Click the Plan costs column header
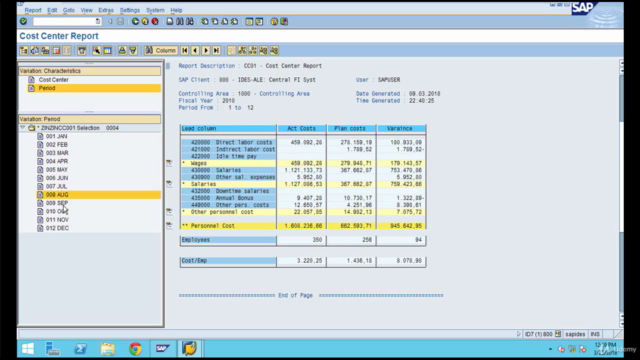The image size is (640, 360). pyautogui.click(x=351, y=129)
